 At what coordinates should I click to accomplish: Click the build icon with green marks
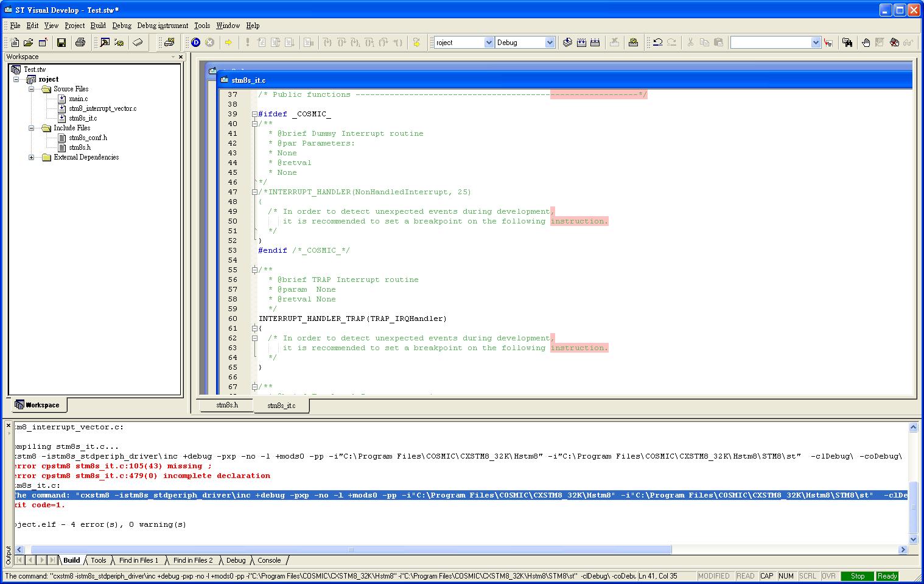(x=633, y=42)
